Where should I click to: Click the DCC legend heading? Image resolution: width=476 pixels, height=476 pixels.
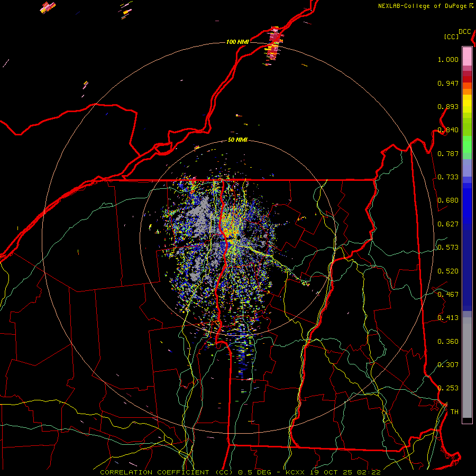465,31
